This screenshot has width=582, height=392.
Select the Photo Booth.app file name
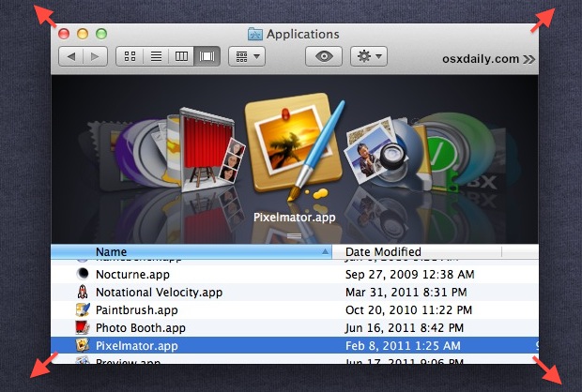tap(140, 328)
